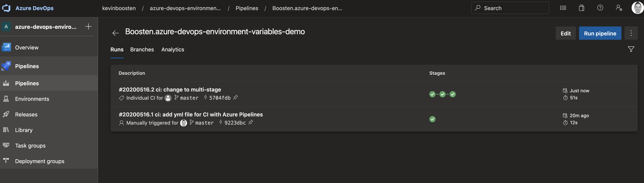Open the more actions vertical ellipsis
Screen dimensions: 644x183
tap(631, 33)
